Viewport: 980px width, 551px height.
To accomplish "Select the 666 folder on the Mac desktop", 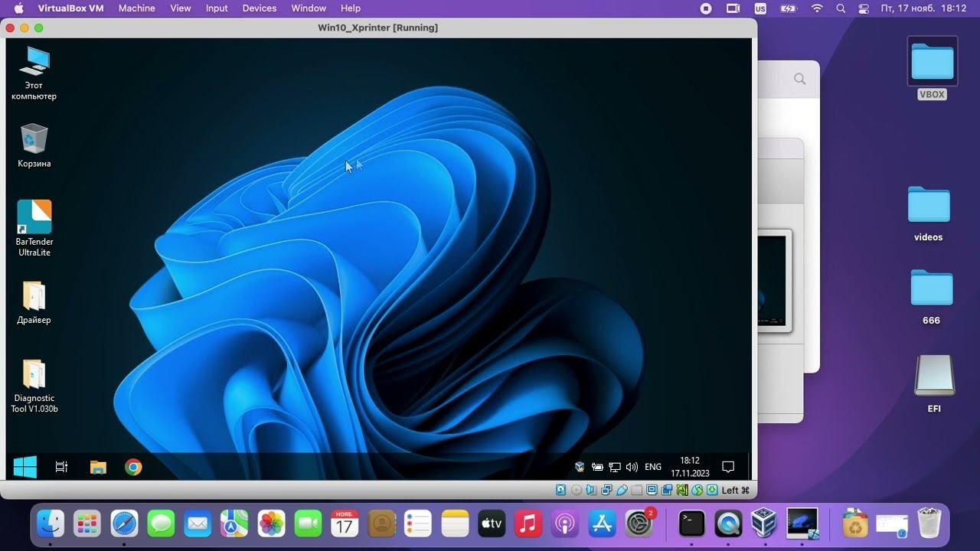I will (x=931, y=296).
